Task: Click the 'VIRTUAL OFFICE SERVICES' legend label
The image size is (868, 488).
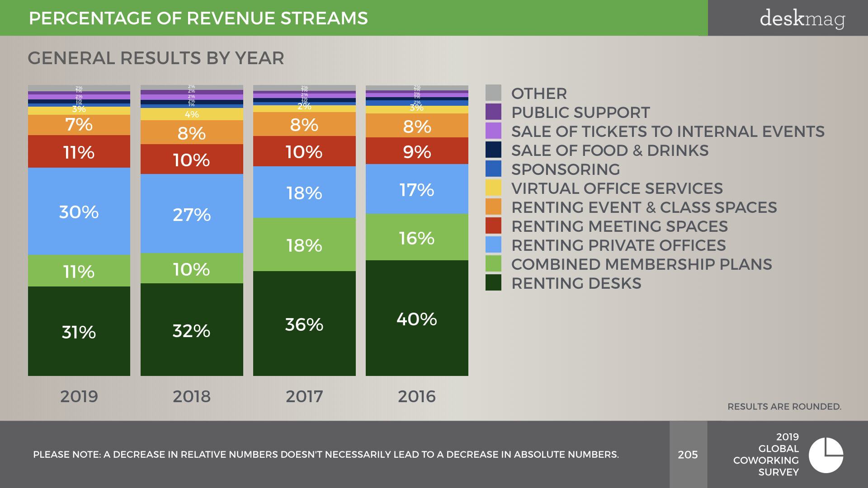Action: pyautogui.click(x=617, y=188)
